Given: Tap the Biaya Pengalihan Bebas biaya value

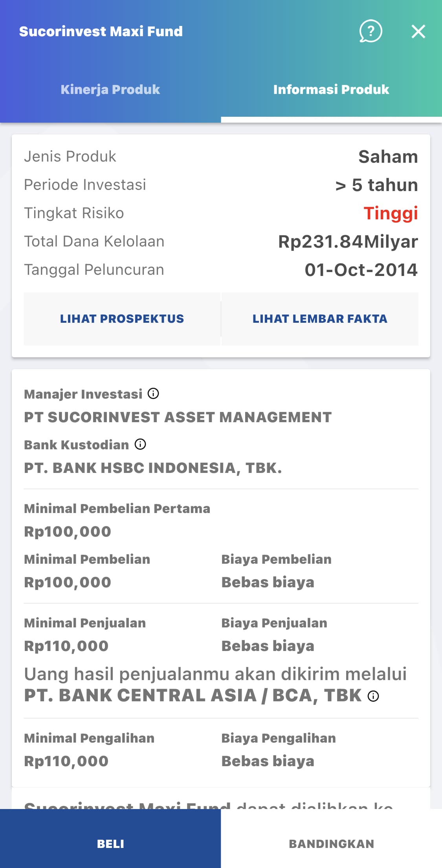Looking at the screenshot, I should [x=268, y=761].
